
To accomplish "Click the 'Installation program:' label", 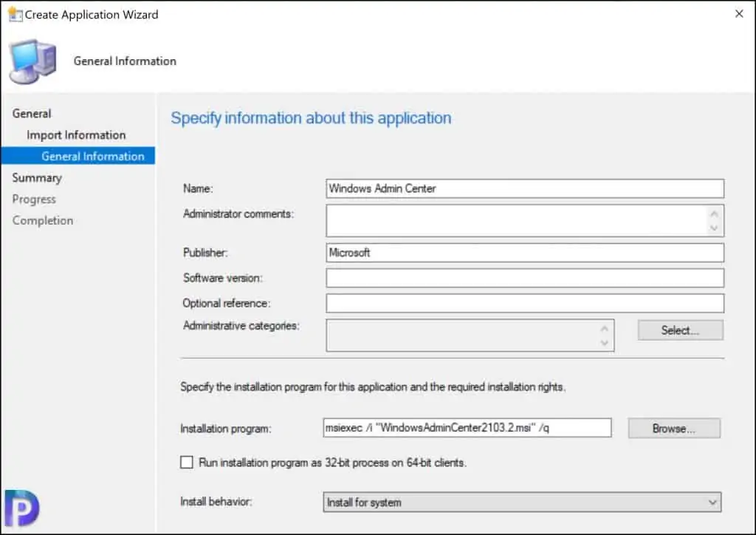I will (226, 429).
